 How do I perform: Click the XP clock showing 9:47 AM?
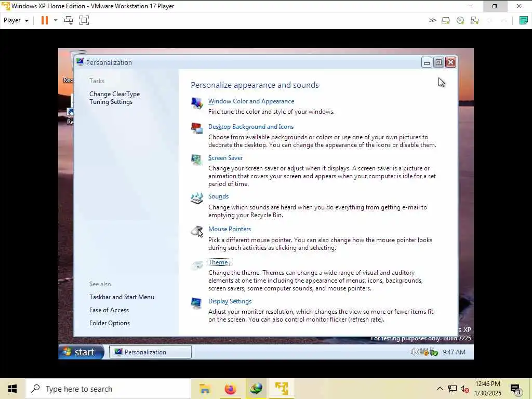pyautogui.click(x=454, y=352)
